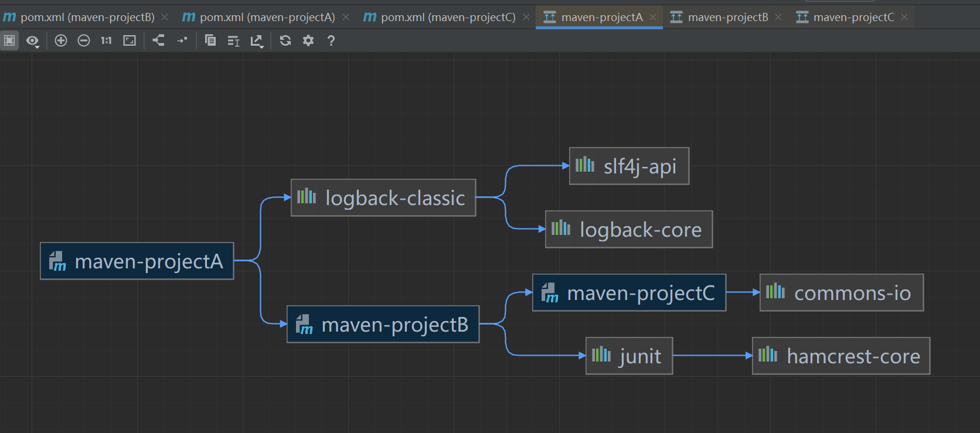Screen dimensions: 980x433
Task: Close the pom.xml (maven-projectC) tab
Action: click(526, 18)
